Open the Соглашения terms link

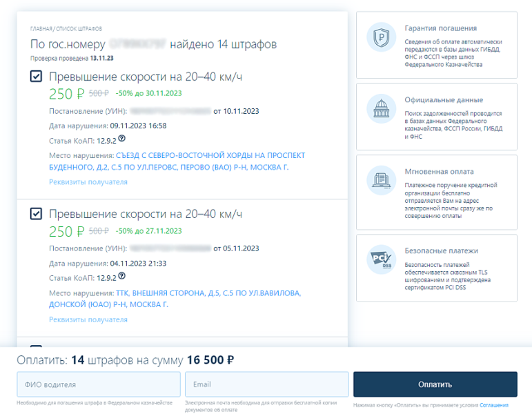click(494, 405)
